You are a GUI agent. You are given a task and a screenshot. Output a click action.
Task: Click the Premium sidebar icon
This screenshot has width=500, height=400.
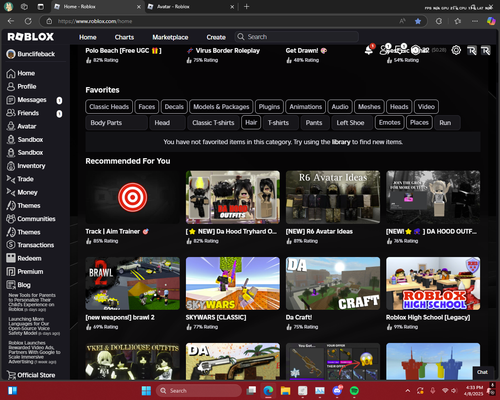click(11, 271)
